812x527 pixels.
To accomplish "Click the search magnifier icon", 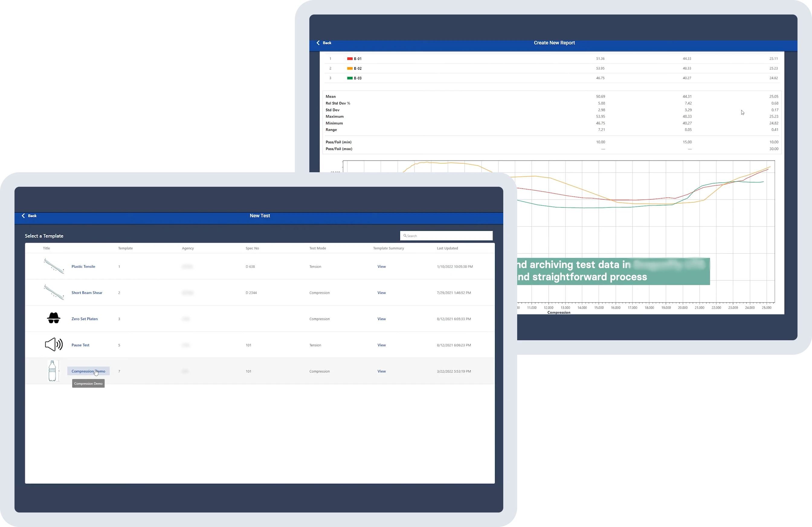I will (x=406, y=235).
